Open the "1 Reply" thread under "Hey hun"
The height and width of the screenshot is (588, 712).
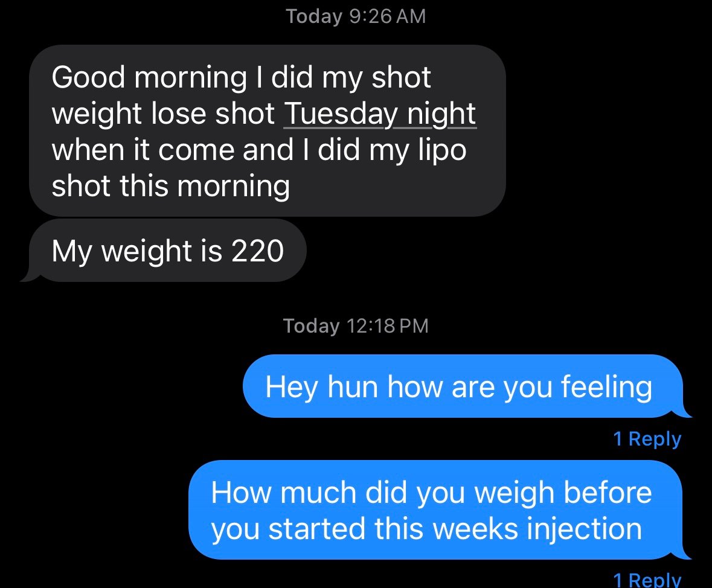click(x=647, y=439)
